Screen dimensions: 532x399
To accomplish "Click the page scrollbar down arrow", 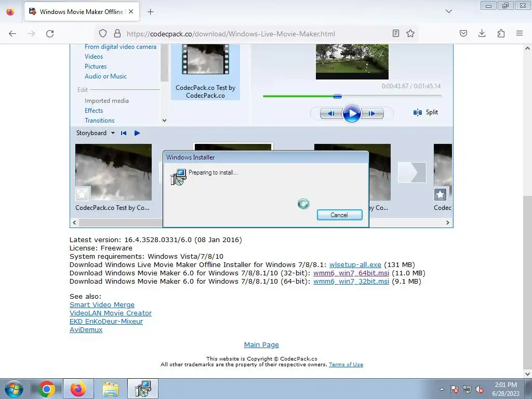I will (x=528, y=374).
